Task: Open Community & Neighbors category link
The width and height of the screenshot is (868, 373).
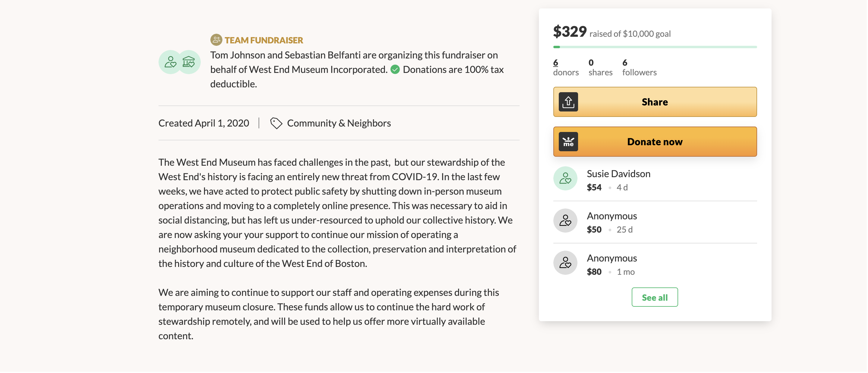Action: tap(339, 123)
